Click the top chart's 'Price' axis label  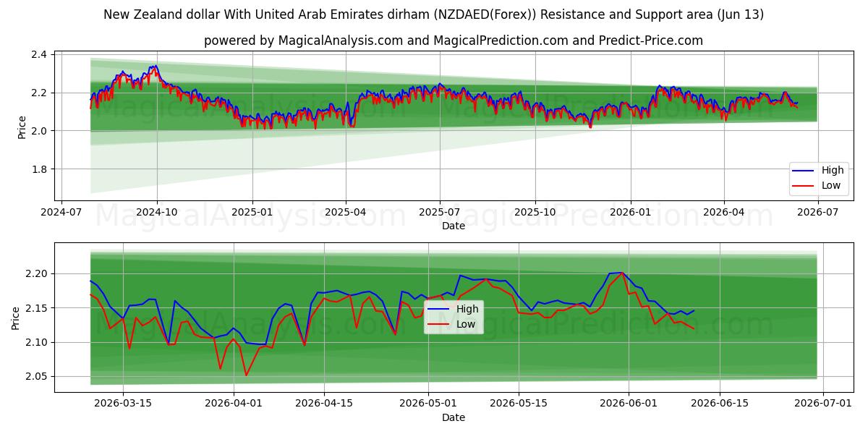click(22, 127)
